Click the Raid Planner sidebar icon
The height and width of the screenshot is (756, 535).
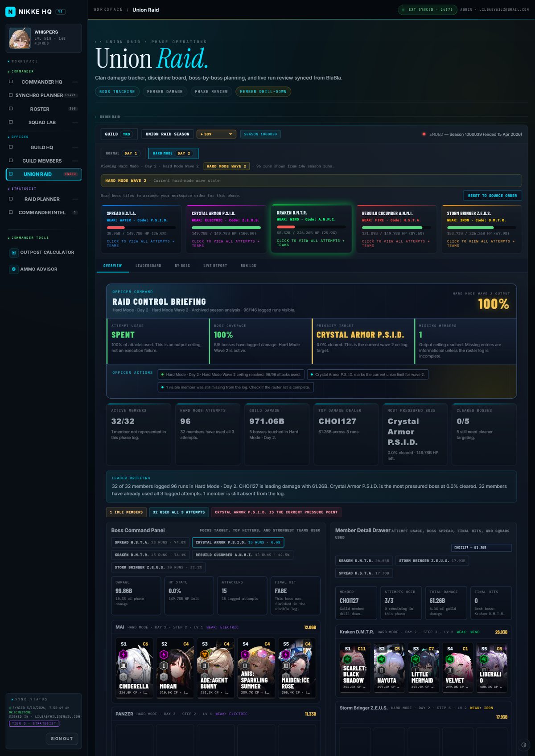tap(11, 199)
